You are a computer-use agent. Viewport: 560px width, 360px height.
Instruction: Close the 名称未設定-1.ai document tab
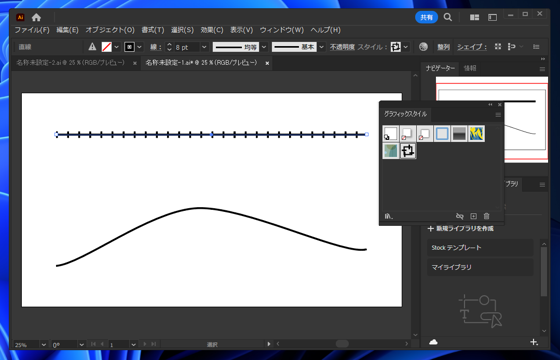tap(267, 63)
